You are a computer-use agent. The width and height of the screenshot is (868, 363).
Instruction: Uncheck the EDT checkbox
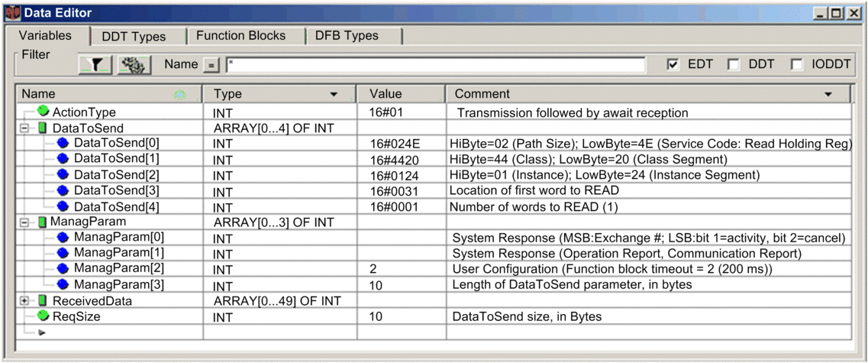pyautogui.click(x=673, y=65)
